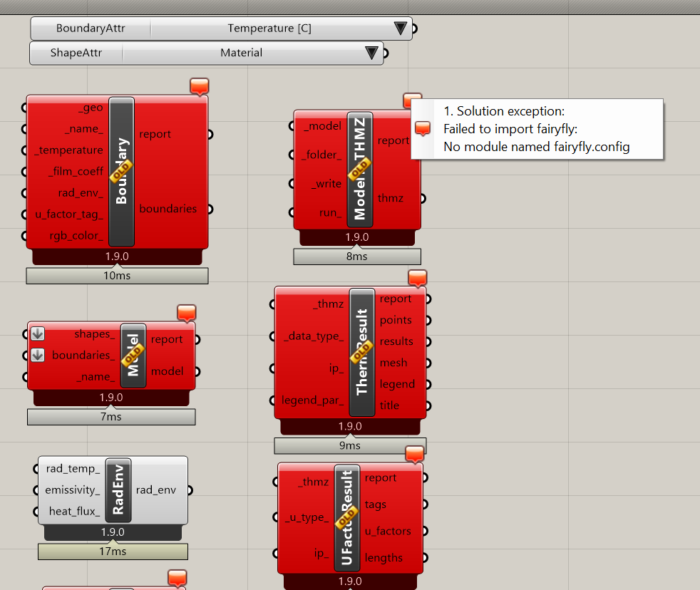The width and height of the screenshot is (700, 590).
Task: Toggle the flatten arrow on shapes_ input
Action: tap(38, 334)
